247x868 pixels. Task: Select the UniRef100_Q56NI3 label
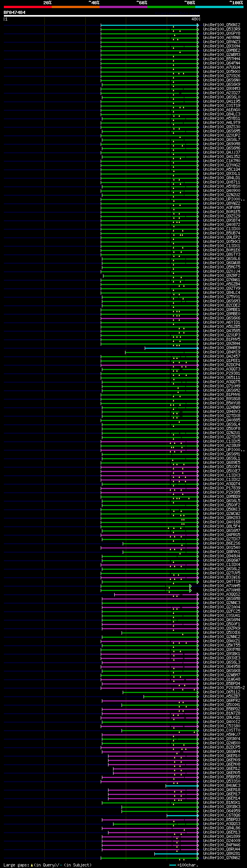coord(222,509)
